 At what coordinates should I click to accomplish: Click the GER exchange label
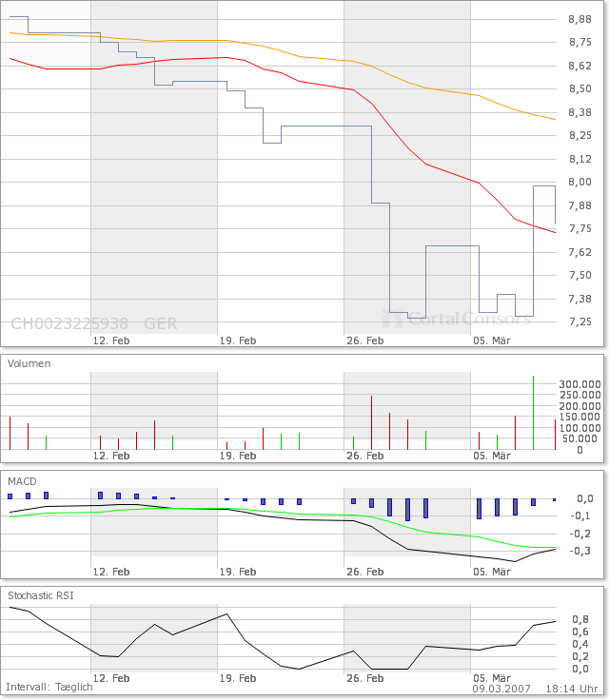161,323
